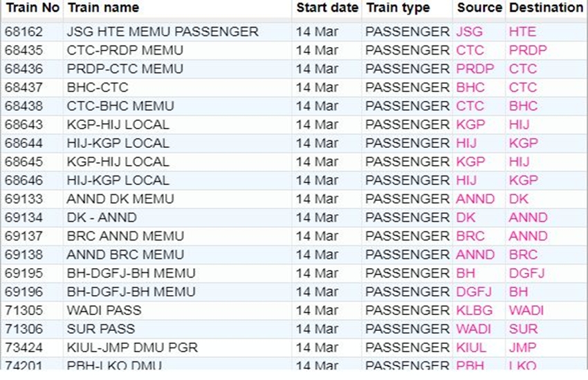
Task: Select KIUL-JMP DMU PGR train name
Action: 132,348
